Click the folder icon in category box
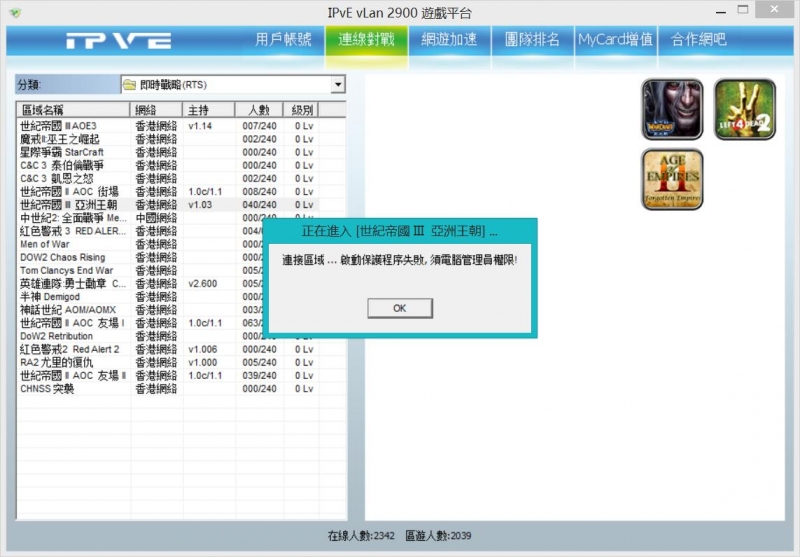Screen dimensions: 800x557 130,85
